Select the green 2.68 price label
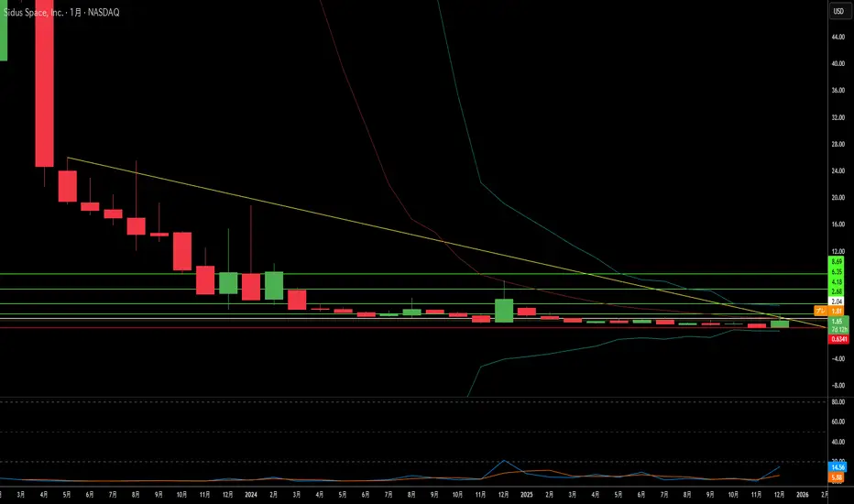The image size is (854, 504). coord(838,291)
